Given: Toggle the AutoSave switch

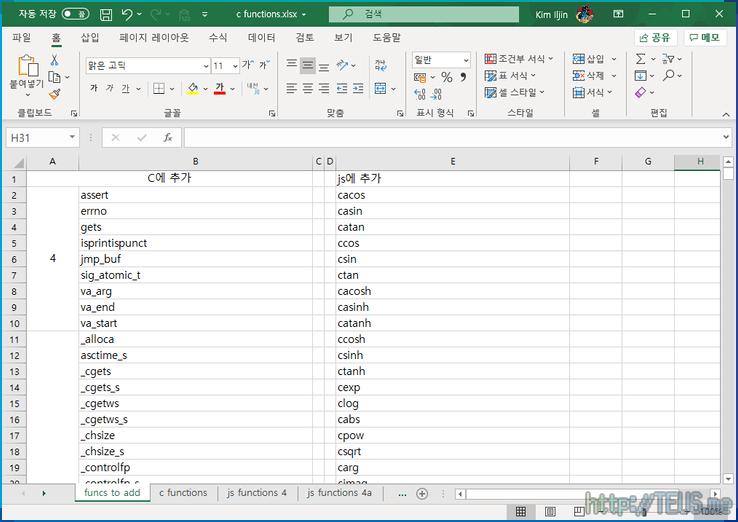Looking at the screenshot, I should click(75, 14).
